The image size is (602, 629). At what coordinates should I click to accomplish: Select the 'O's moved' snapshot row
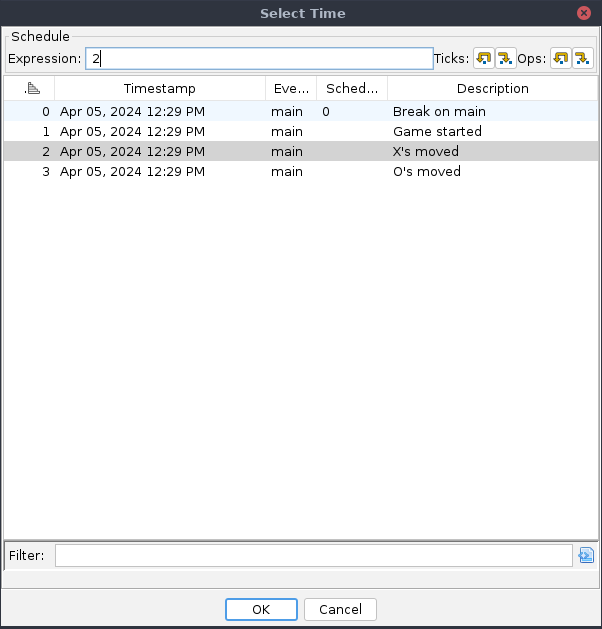pyautogui.click(x=427, y=172)
